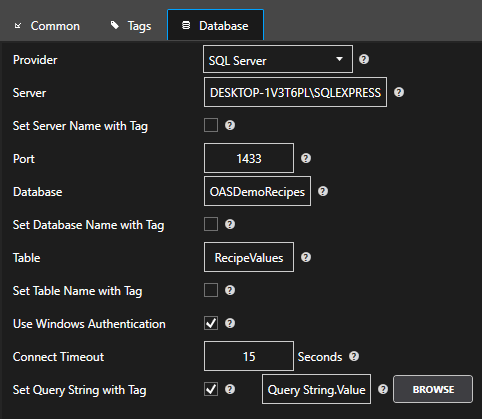Click help icon next to Database field
Image resolution: width=482 pixels, height=419 pixels.
click(323, 191)
